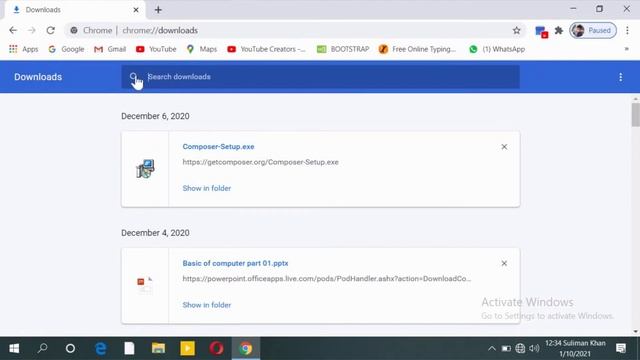The width and height of the screenshot is (640, 360).
Task: Show Basic of computer pptx in folder
Action: click(x=207, y=305)
